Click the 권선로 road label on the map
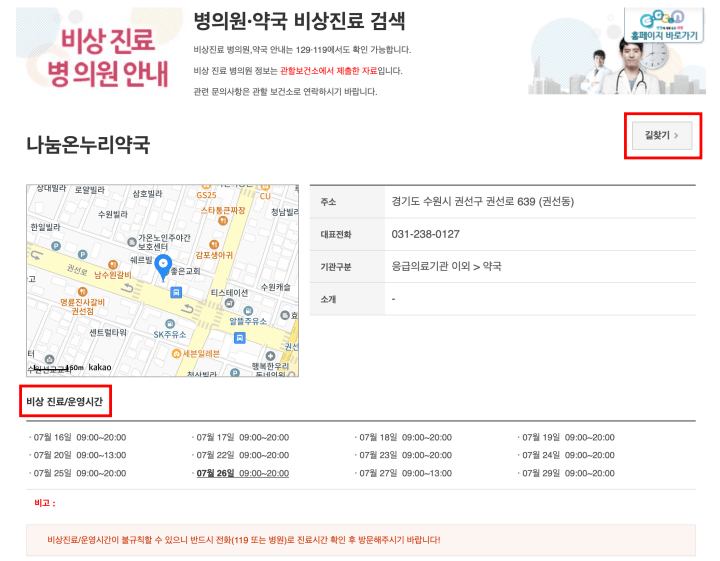This screenshot has width=720, height=561. pos(77,270)
